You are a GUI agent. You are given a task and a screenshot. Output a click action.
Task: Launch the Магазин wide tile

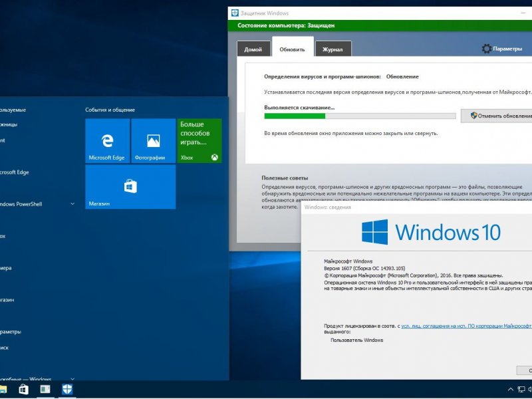click(x=130, y=187)
